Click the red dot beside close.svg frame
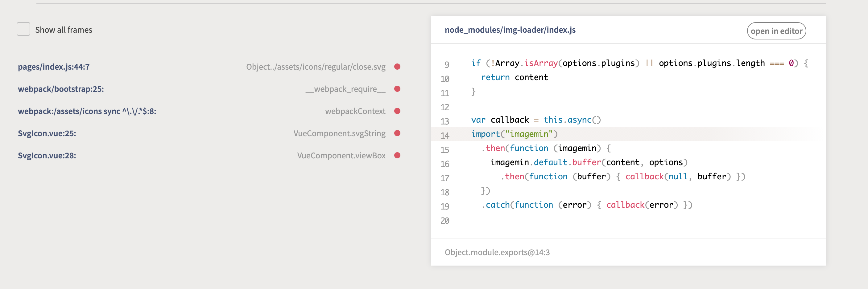This screenshot has height=289, width=868. (397, 67)
